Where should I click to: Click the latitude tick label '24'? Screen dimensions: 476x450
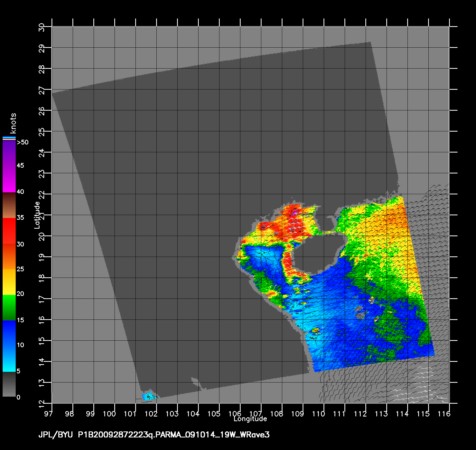coord(42,153)
